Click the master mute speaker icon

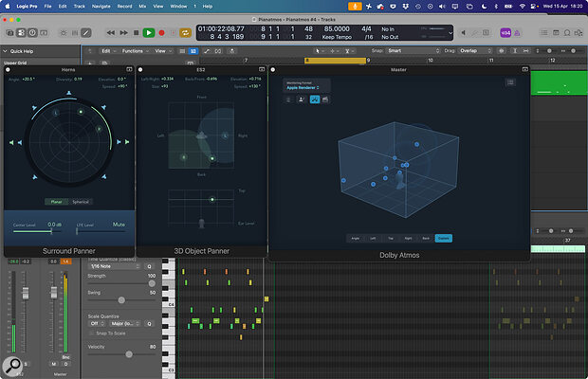pyautogui.click(x=464, y=33)
